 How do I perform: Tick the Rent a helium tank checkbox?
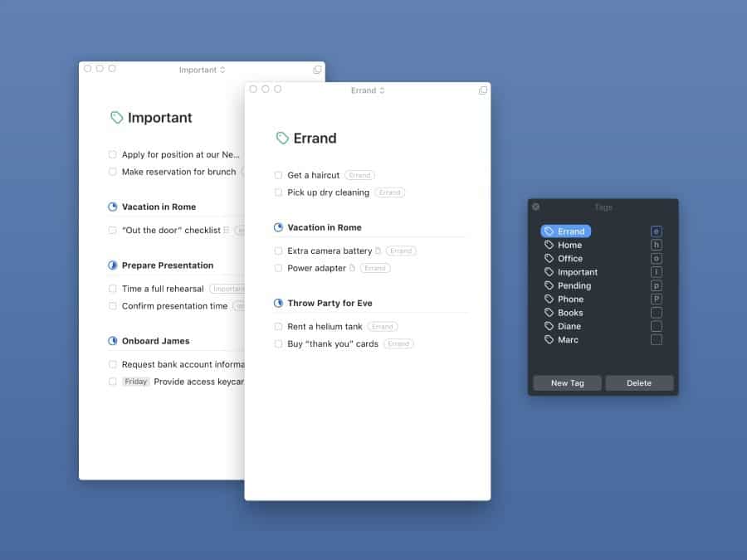pyautogui.click(x=279, y=327)
